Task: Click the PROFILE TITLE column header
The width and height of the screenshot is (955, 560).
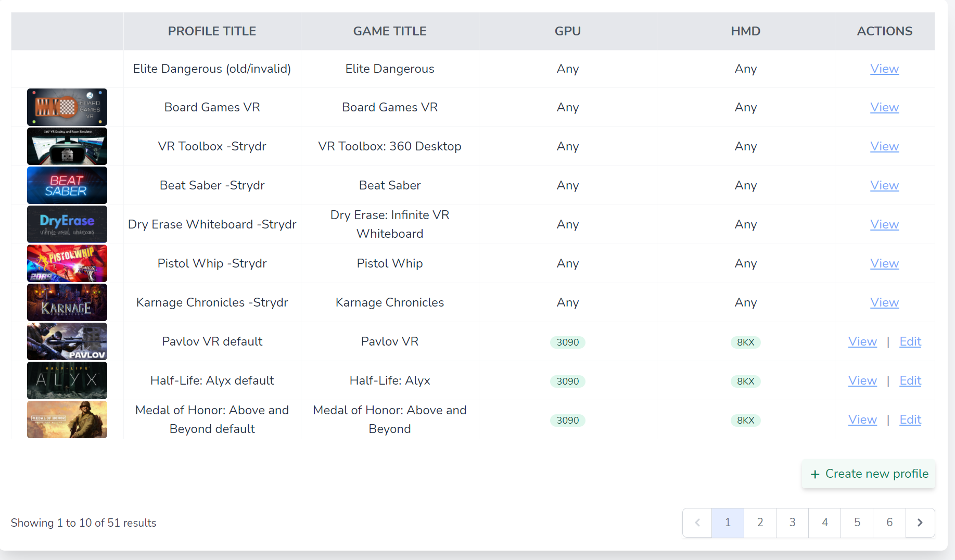Action: [212, 31]
